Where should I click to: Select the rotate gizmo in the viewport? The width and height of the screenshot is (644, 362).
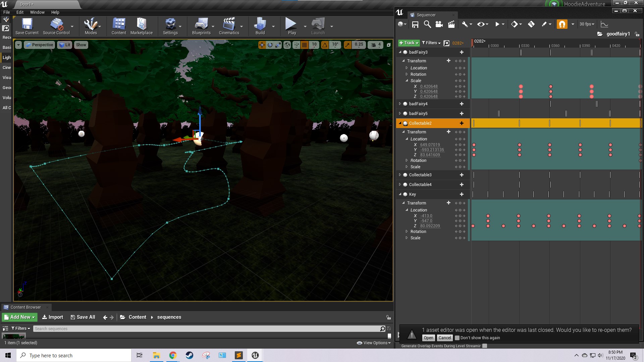click(270, 45)
